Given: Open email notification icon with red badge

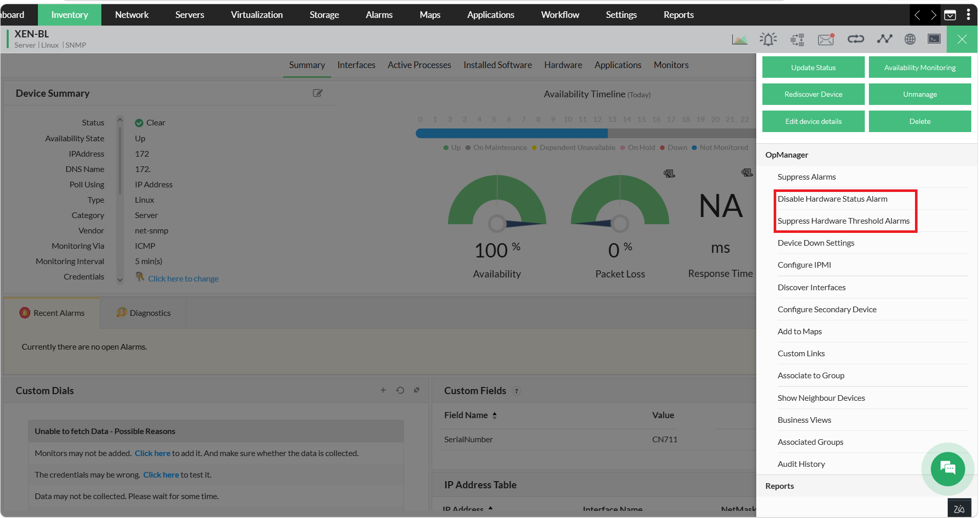Looking at the screenshot, I should 825,39.
